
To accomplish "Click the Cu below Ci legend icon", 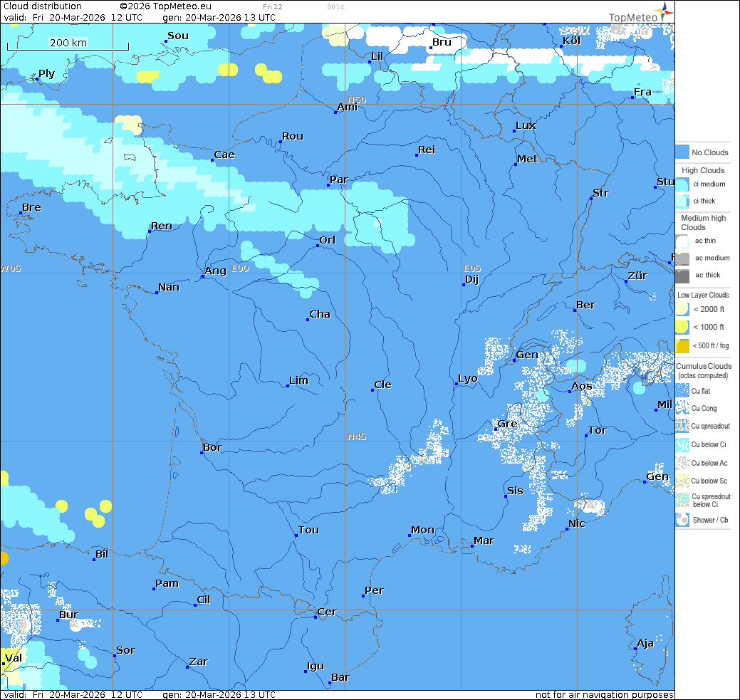I will (x=682, y=444).
